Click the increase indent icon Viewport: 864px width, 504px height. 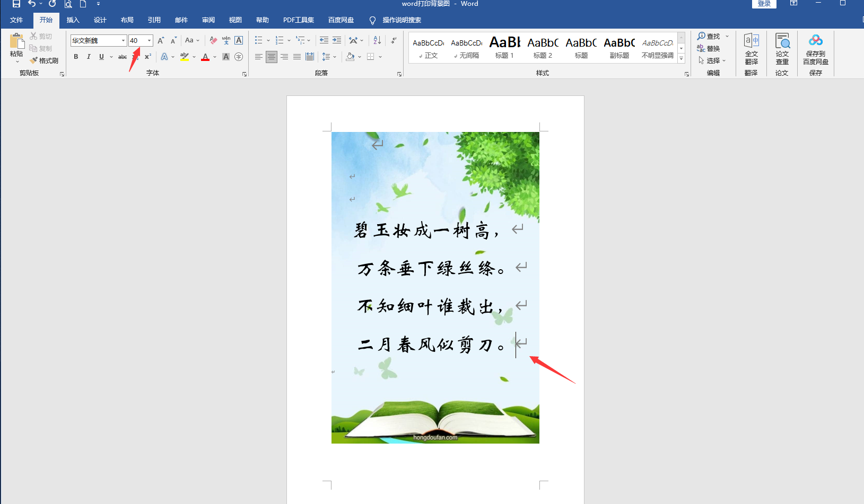(x=337, y=40)
